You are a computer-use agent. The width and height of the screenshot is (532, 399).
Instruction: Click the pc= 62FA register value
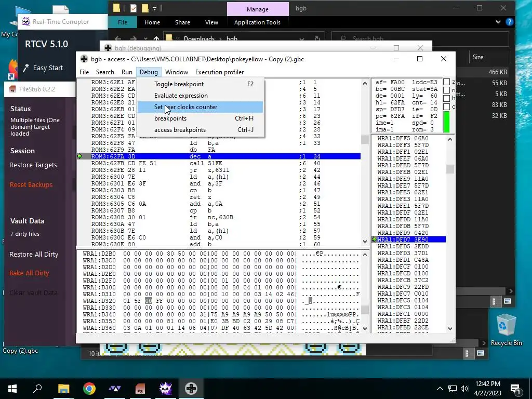pyautogui.click(x=390, y=116)
